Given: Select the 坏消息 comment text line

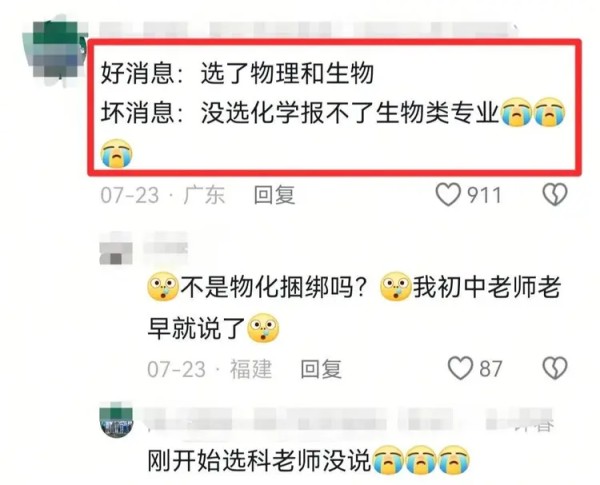Looking at the screenshot, I should [x=333, y=113].
